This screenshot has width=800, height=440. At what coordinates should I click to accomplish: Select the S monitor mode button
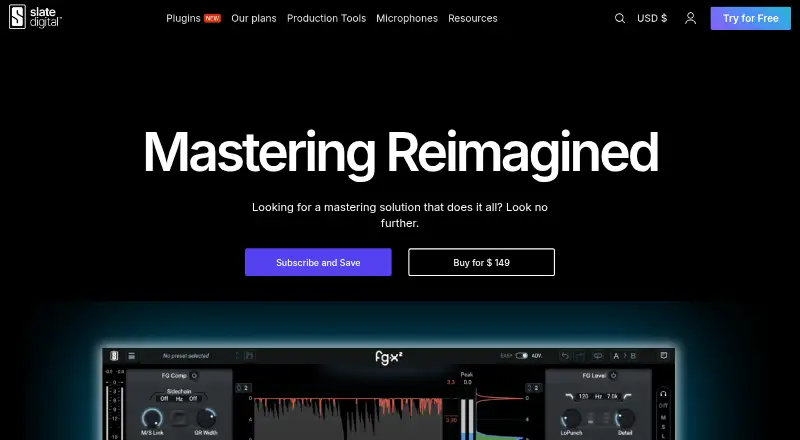(663, 427)
